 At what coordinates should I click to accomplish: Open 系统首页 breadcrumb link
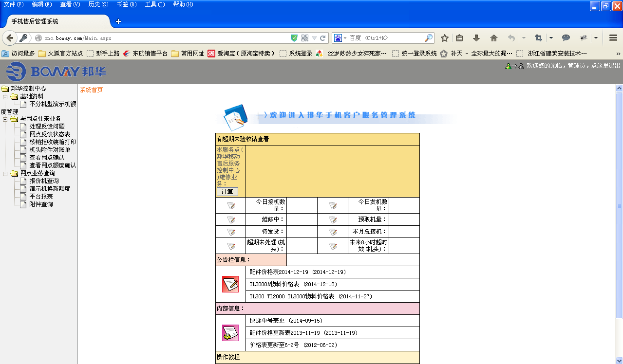(91, 90)
